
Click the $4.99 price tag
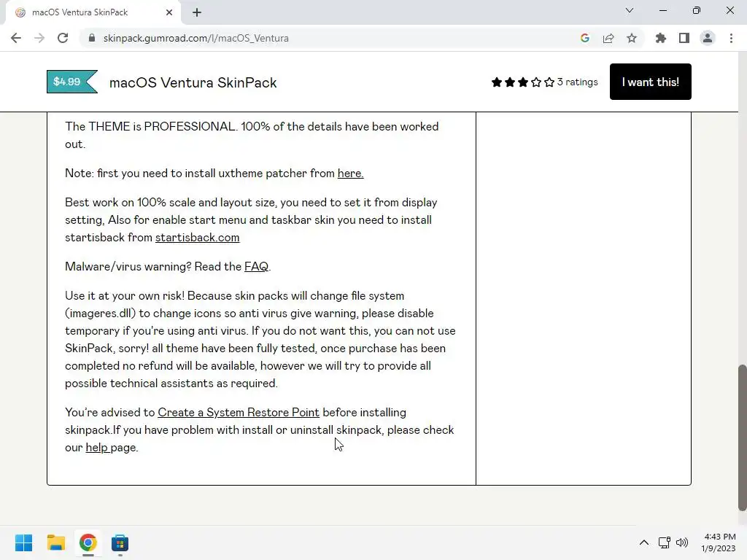(x=72, y=82)
